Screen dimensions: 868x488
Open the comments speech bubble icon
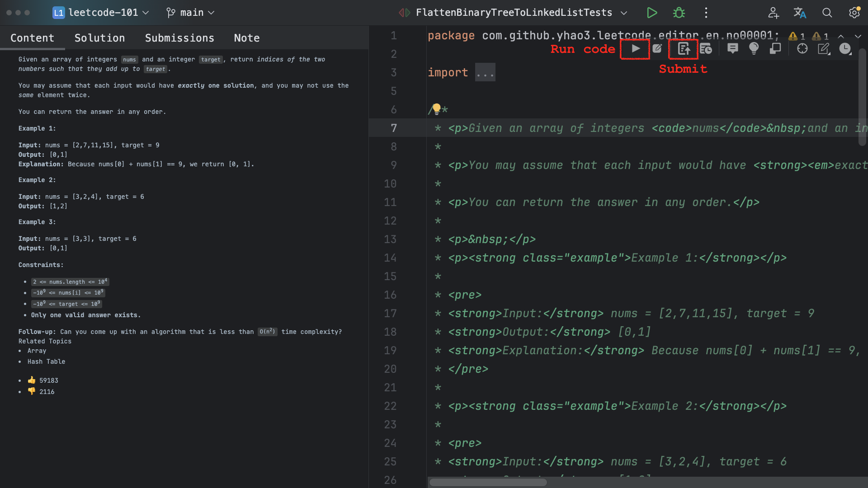pyautogui.click(x=733, y=49)
